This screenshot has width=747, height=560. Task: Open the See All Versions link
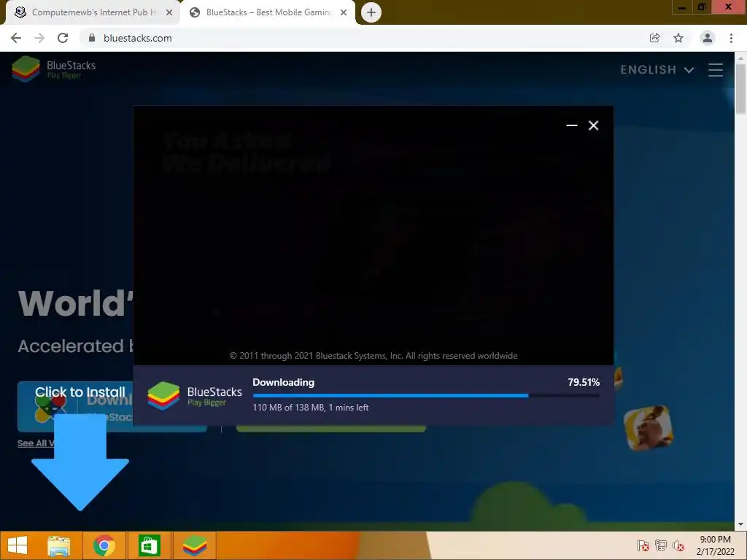click(36, 443)
